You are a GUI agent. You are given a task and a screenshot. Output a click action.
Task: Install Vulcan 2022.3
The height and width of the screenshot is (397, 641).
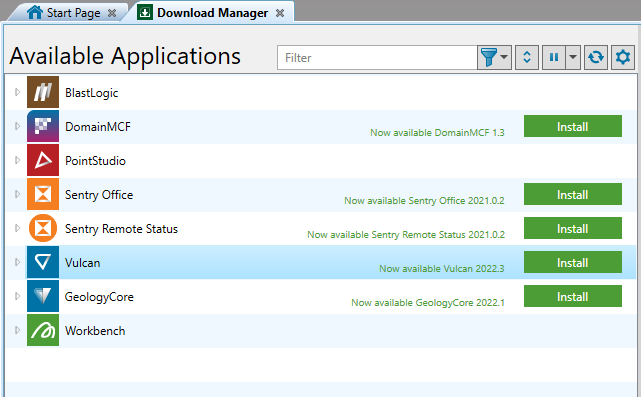pyautogui.click(x=573, y=262)
